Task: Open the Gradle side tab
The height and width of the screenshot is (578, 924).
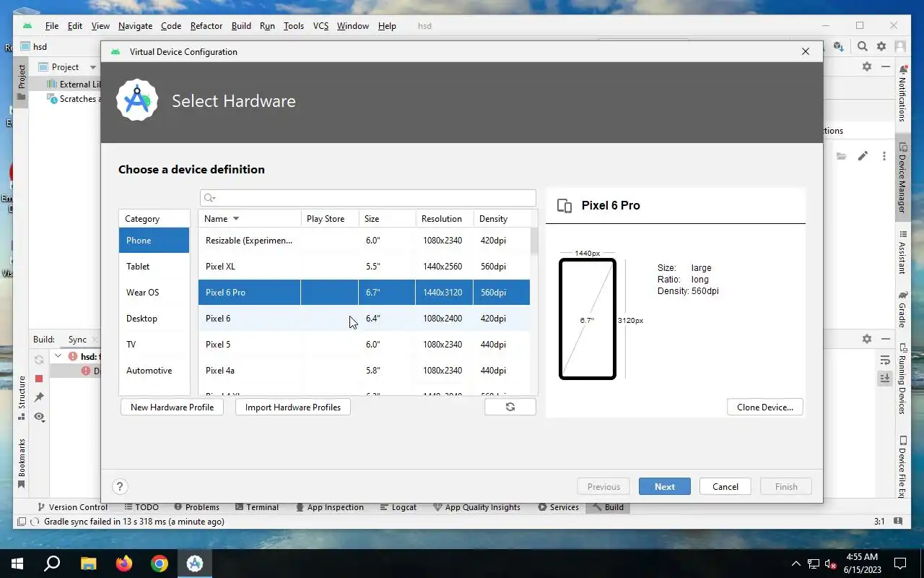Action: 902,309
